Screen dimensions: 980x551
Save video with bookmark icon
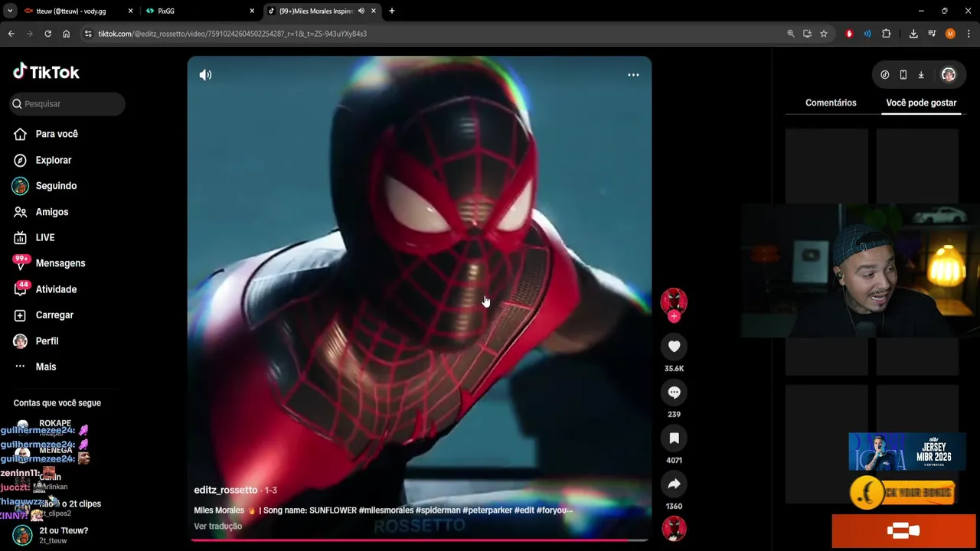(674, 439)
